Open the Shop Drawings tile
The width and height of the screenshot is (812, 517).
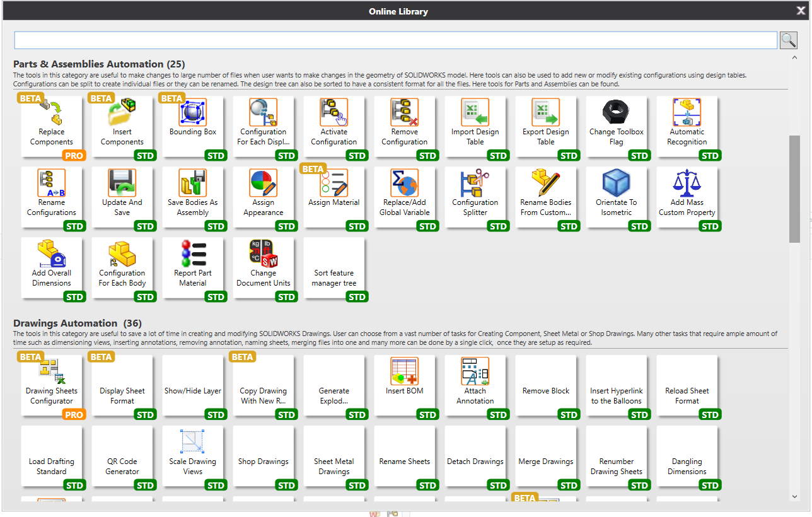[264, 456]
